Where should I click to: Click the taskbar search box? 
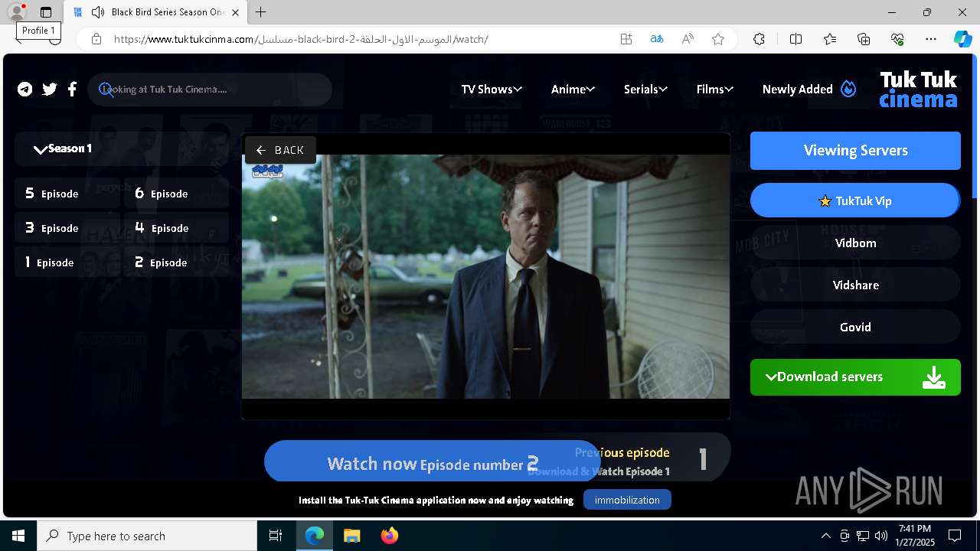147,536
